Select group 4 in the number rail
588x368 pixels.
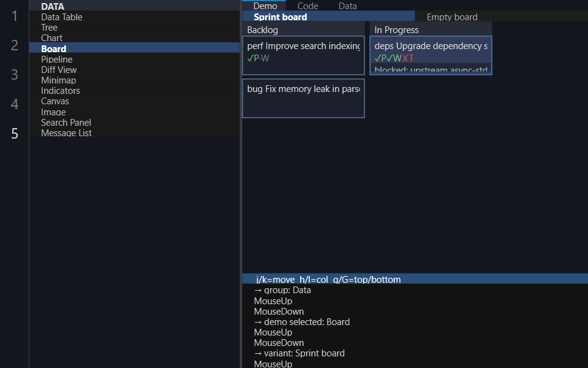(x=14, y=104)
